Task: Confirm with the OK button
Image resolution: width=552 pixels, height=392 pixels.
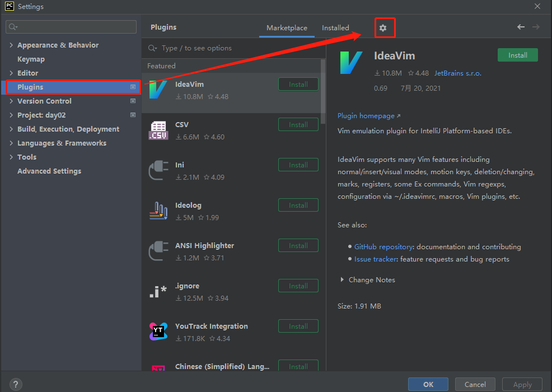Action: pos(428,384)
